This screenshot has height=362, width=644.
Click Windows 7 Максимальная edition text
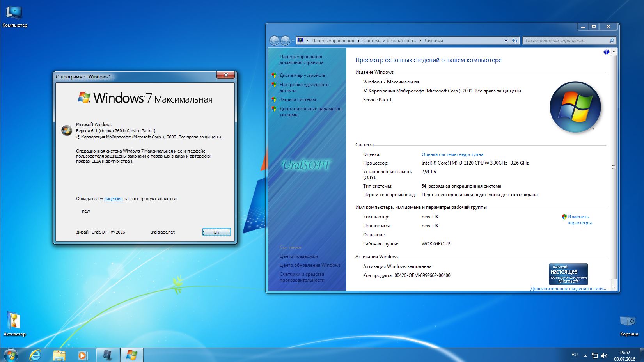click(x=391, y=82)
